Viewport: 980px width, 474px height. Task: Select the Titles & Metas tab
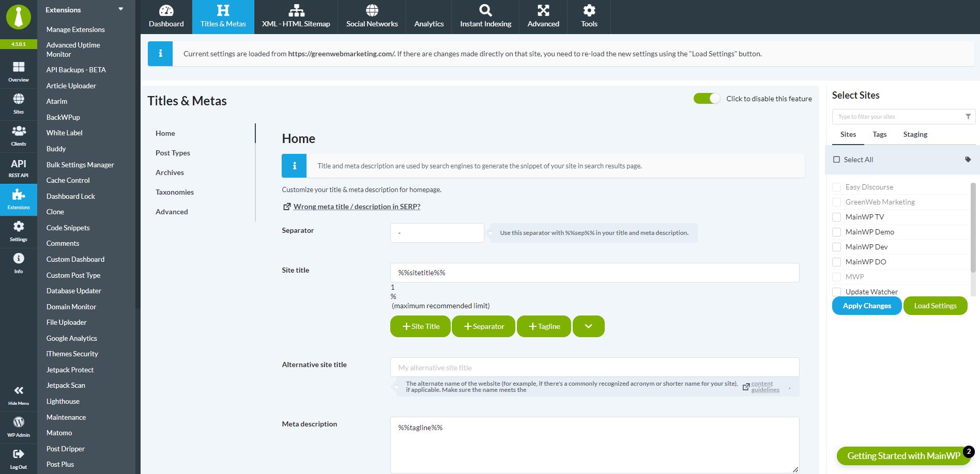(x=223, y=17)
